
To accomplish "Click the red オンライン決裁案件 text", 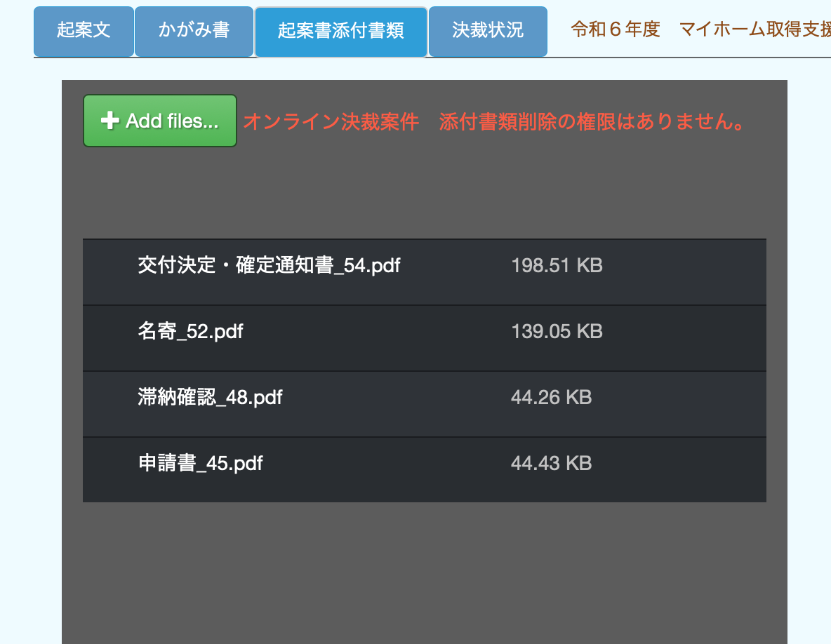I will pos(331,122).
